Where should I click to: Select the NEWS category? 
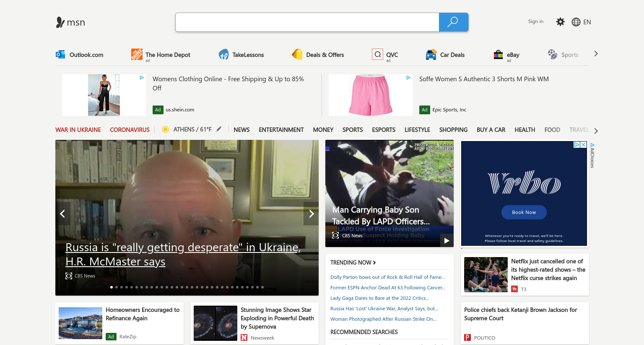coord(241,130)
